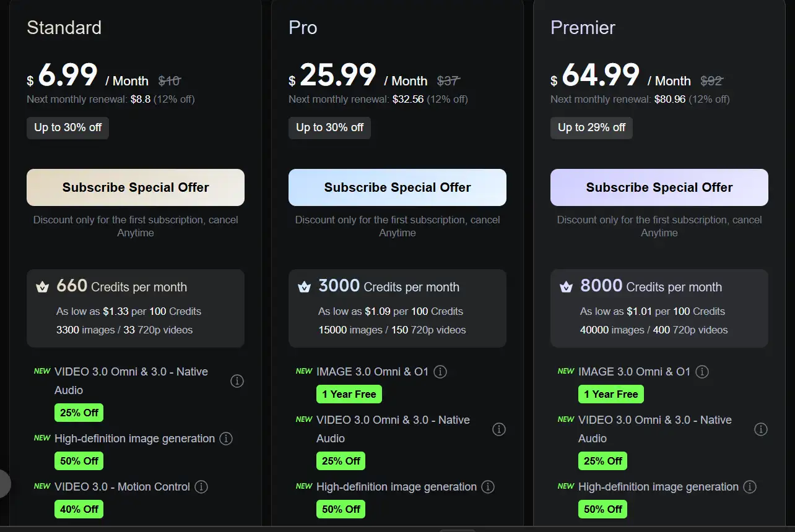This screenshot has width=795, height=532.
Task: Show info for Premier IMAGE 3.0 Omni & O1
Action: (702, 372)
